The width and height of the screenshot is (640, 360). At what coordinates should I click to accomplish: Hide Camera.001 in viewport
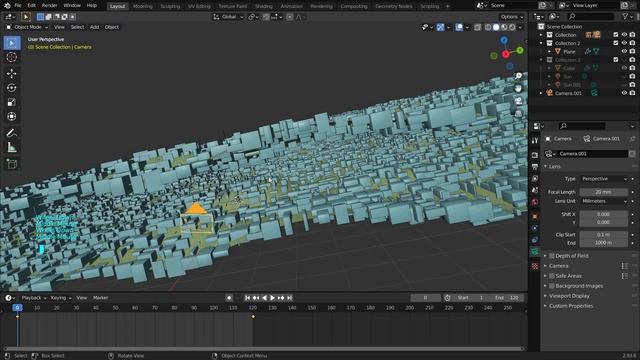point(624,93)
